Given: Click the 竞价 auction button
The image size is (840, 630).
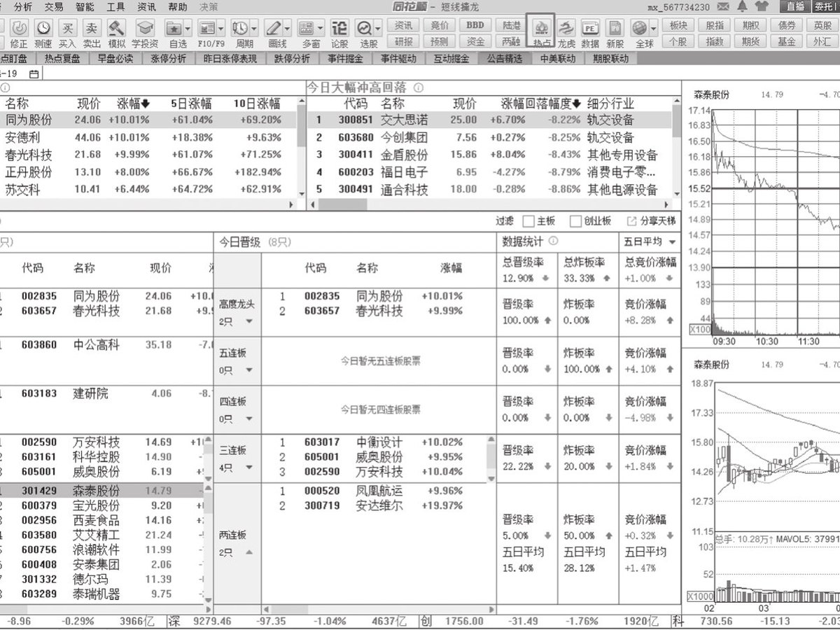Looking at the screenshot, I should pyautogui.click(x=440, y=25).
